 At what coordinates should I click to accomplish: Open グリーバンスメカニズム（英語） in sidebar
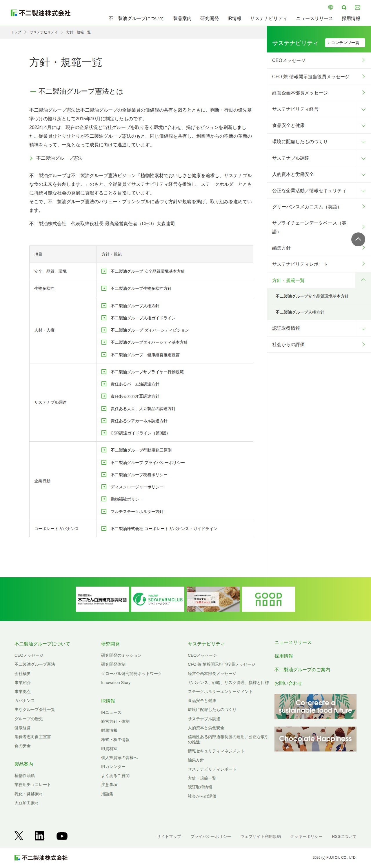[319, 207]
